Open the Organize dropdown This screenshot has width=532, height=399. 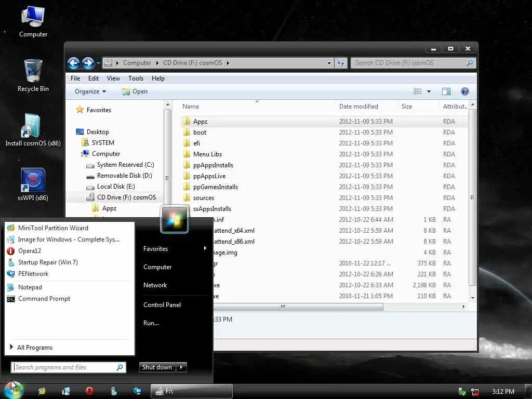tap(90, 91)
